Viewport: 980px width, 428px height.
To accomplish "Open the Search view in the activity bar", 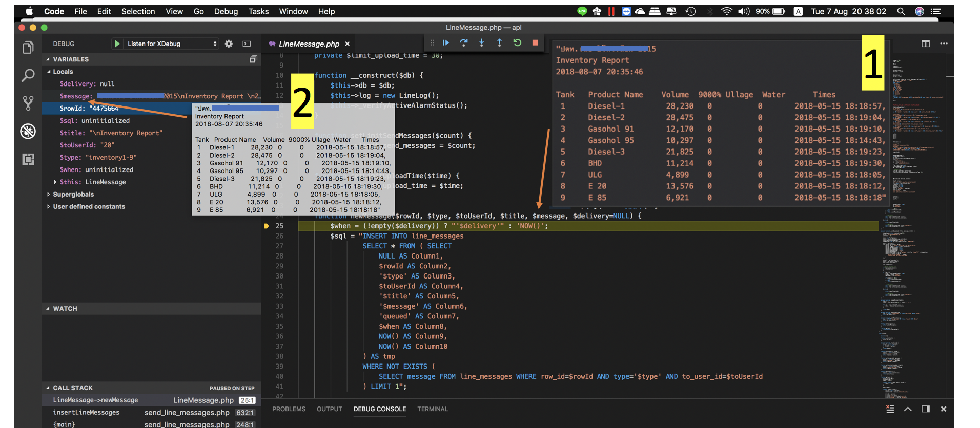I will point(28,76).
